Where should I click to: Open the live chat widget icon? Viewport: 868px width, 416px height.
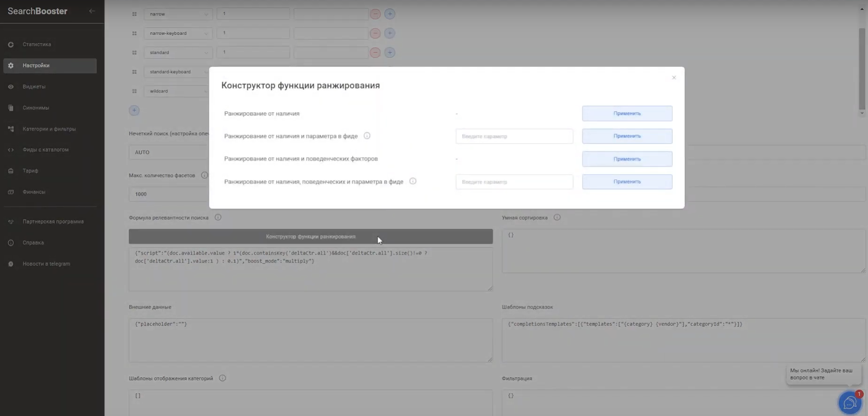[x=850, y=402]
